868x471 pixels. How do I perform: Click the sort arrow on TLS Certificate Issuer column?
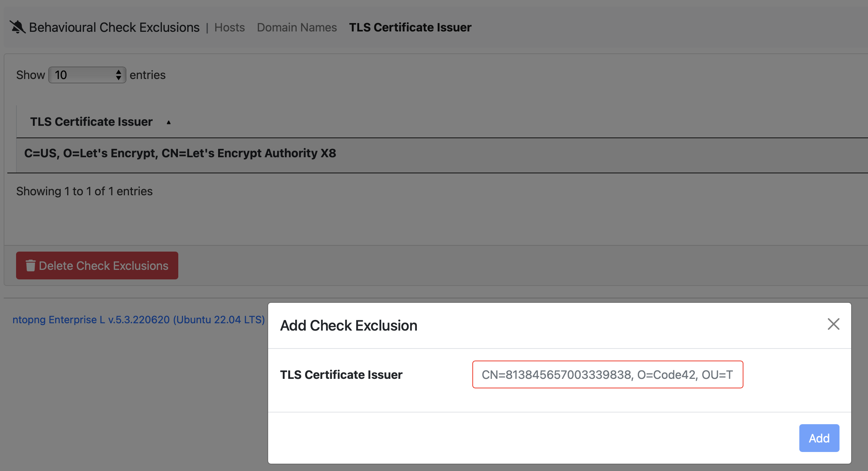168,122
